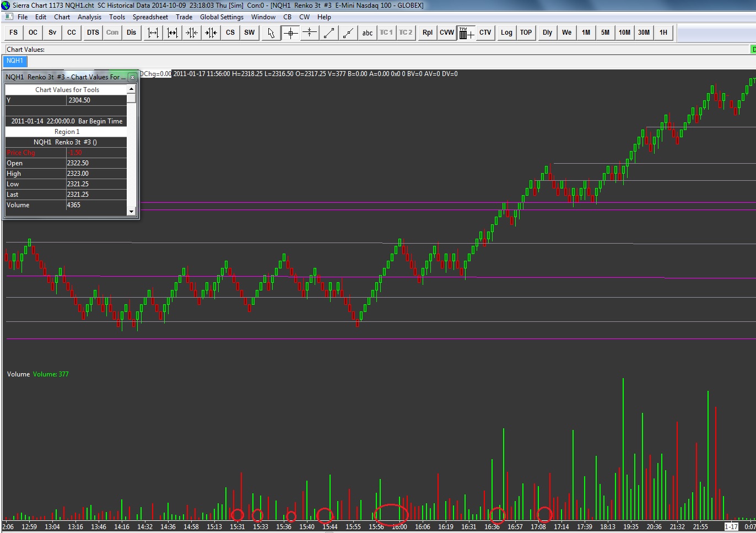Image resolution: width=756 pixels, height=533 pixels.
Task: Select the line drawing tool
Action: pos(329,33)
